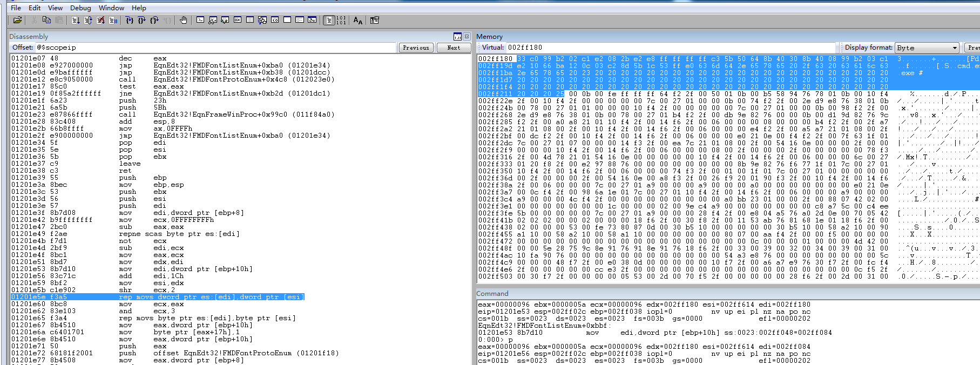Open the View menu
The width and height of the screenshot is (980, 365).
[x=55, y=8]
